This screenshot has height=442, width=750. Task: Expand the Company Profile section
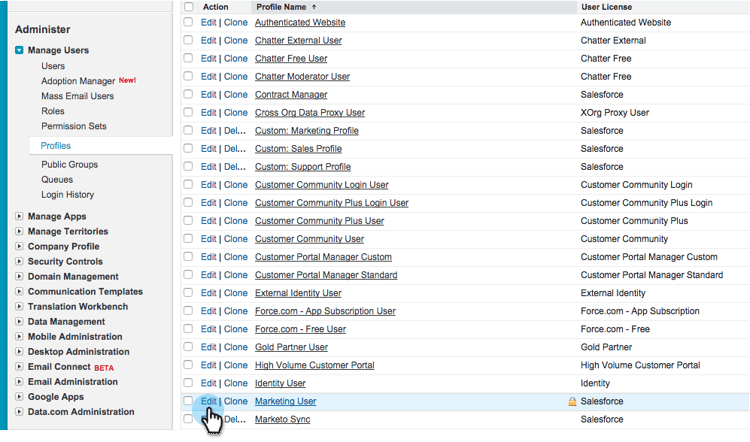click(x=19, y=246)
